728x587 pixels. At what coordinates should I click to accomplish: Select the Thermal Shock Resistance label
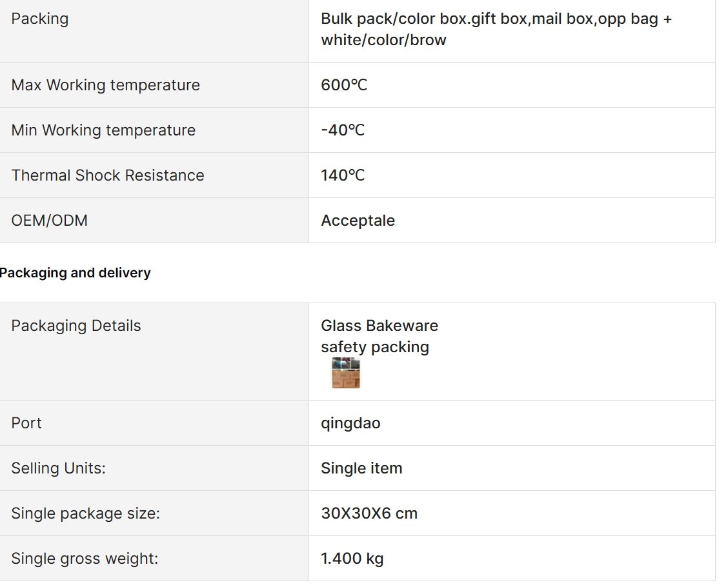(x=108, y=175)
